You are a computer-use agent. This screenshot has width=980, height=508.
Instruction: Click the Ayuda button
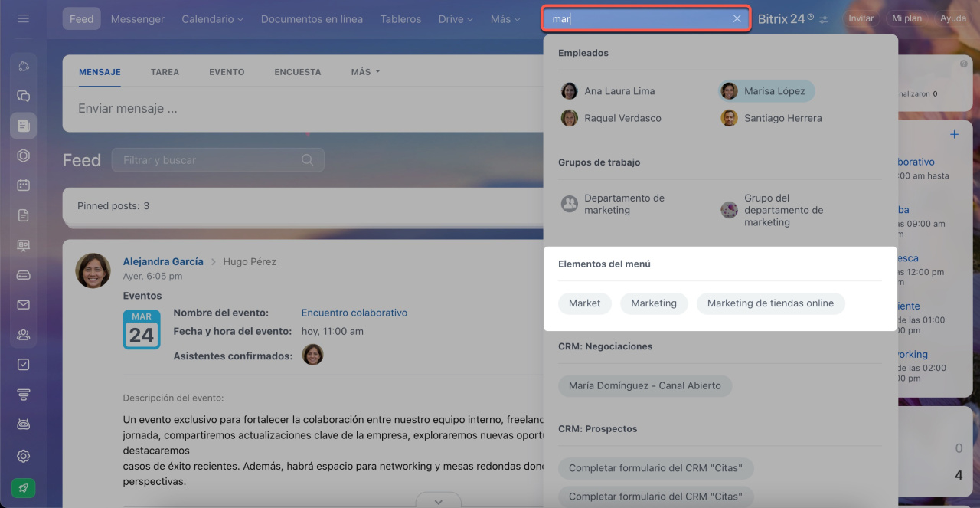tap(953, 18)
